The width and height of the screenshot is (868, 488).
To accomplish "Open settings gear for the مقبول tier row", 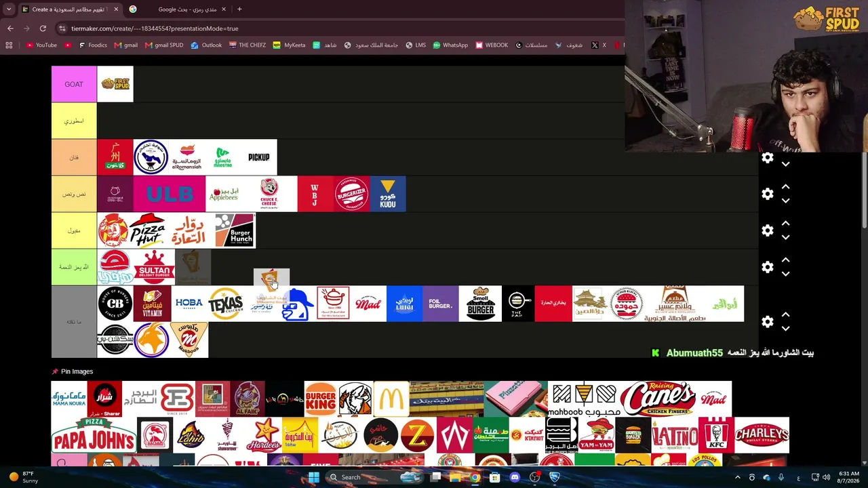I will (x=767, y=231).
